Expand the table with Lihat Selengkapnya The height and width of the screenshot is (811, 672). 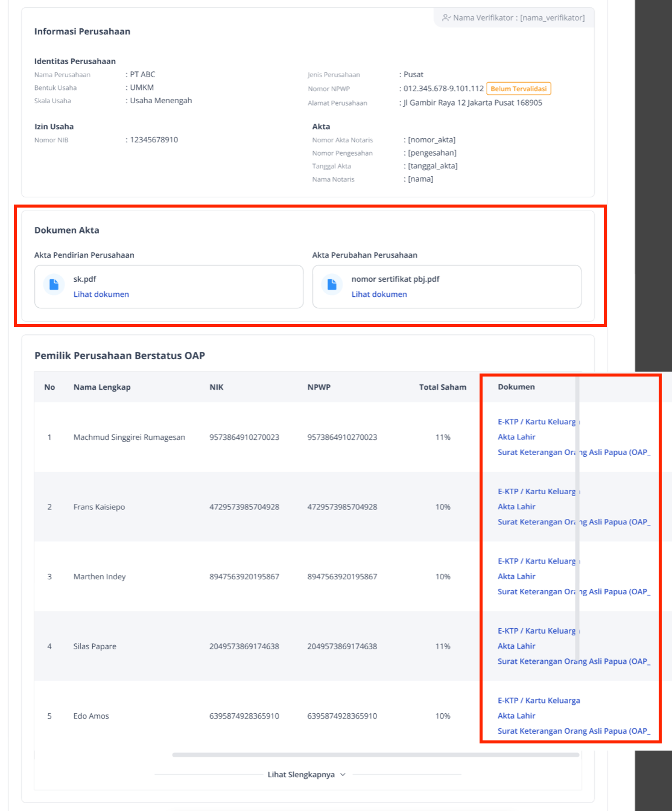(x=308, y=775)
